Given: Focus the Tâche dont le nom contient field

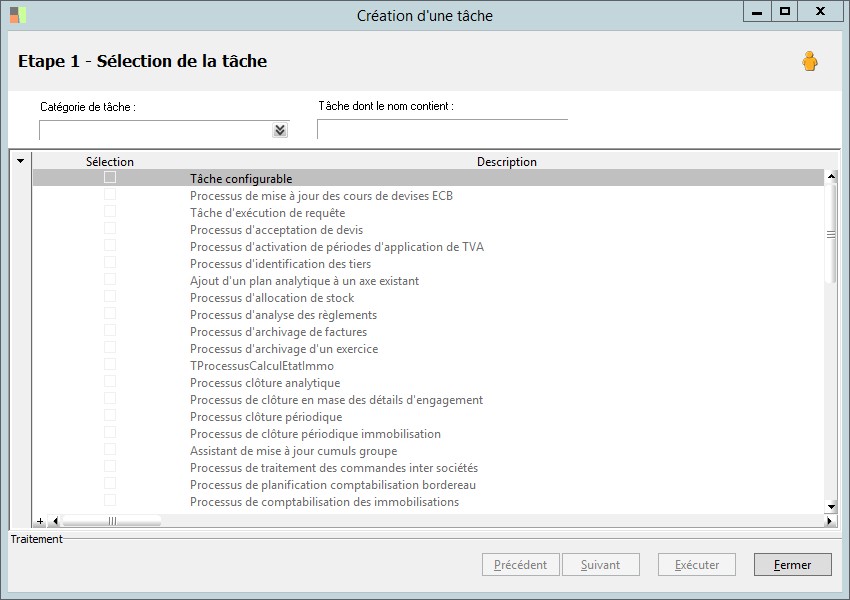Looking at the screenshot, I should [442, 129].
